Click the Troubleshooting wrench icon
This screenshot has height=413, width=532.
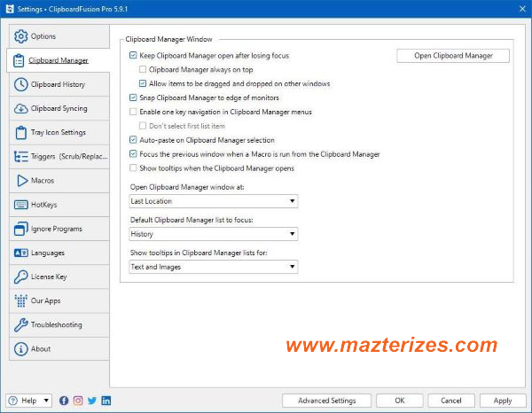pos(20,325)
